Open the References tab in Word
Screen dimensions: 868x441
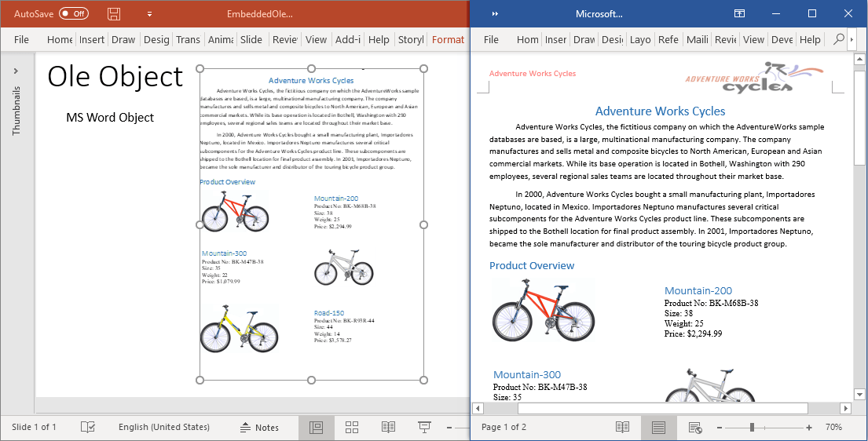click(668, 39)
